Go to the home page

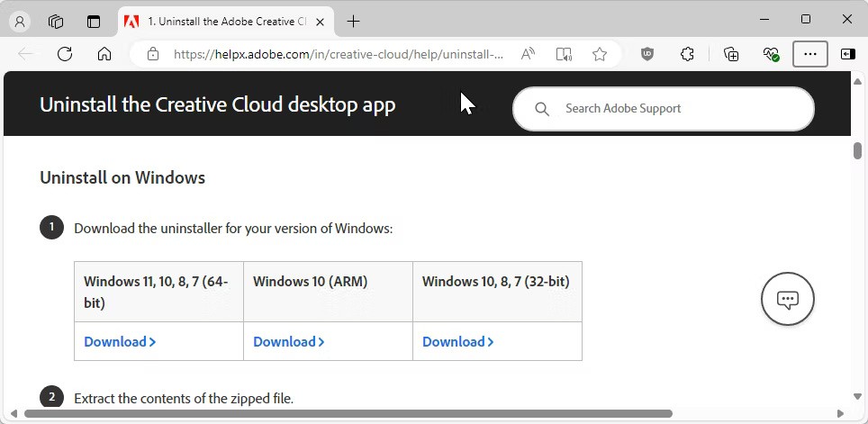coord(104,54)
